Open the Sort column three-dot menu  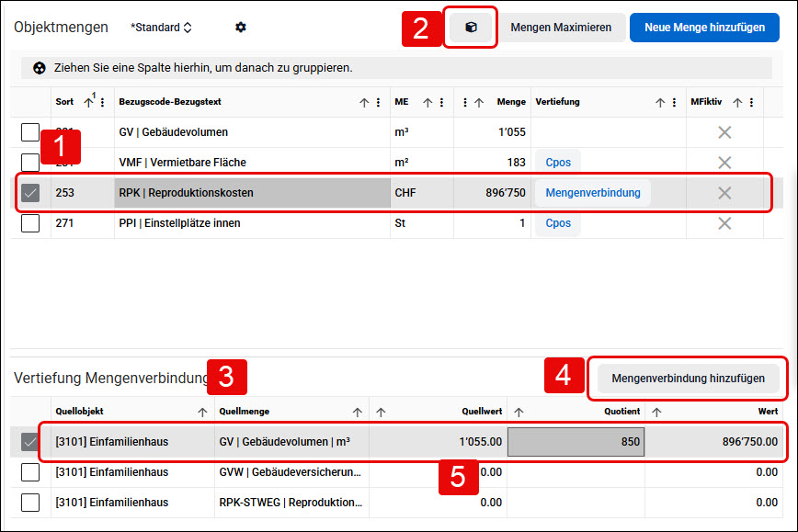pos(102,102)
